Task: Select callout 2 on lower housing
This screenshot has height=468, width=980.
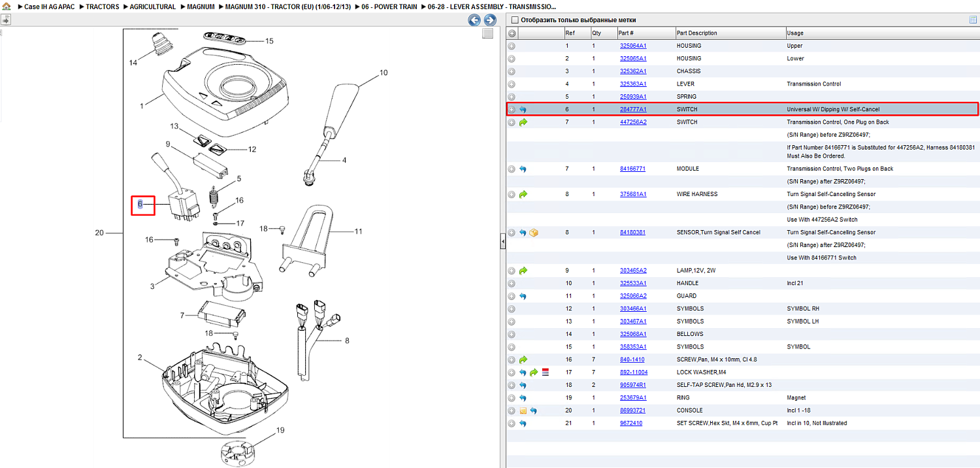Action: pyautogui.click(x=140, y=358)
